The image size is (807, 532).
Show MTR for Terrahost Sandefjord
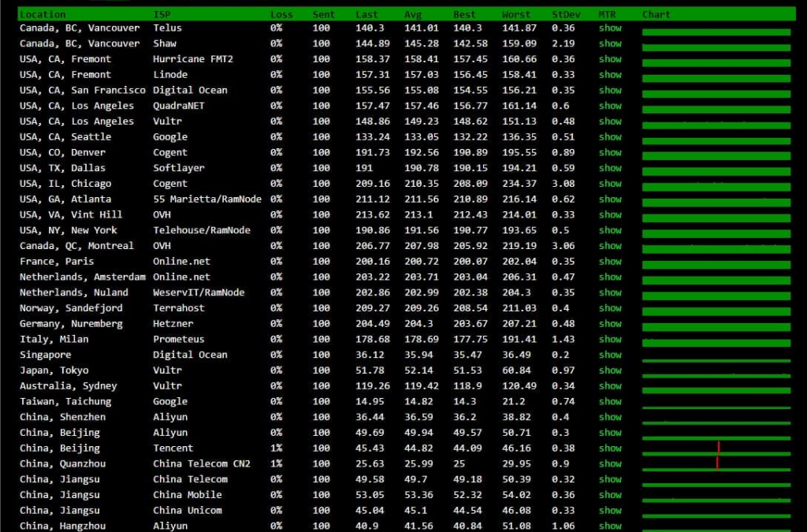[x=610, y=308]
